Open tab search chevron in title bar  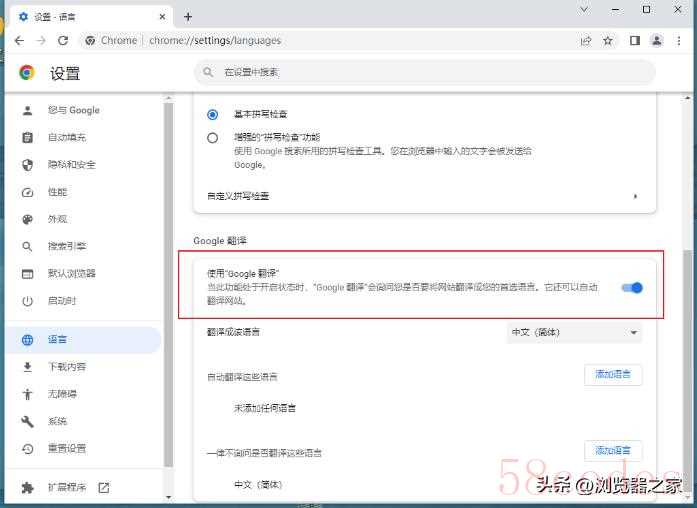pyautogui.click(x=584, y=9)
